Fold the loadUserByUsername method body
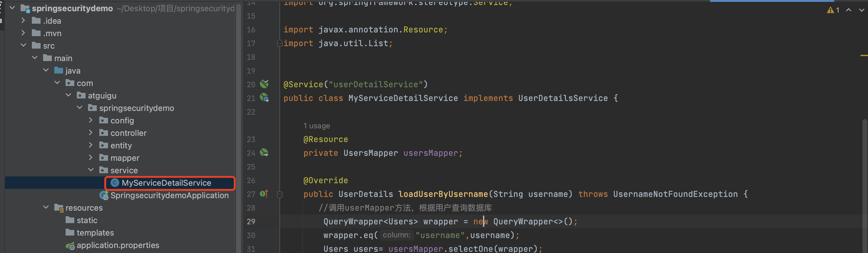The width and height of the screenshot is (868, 253). pos(279,194)
